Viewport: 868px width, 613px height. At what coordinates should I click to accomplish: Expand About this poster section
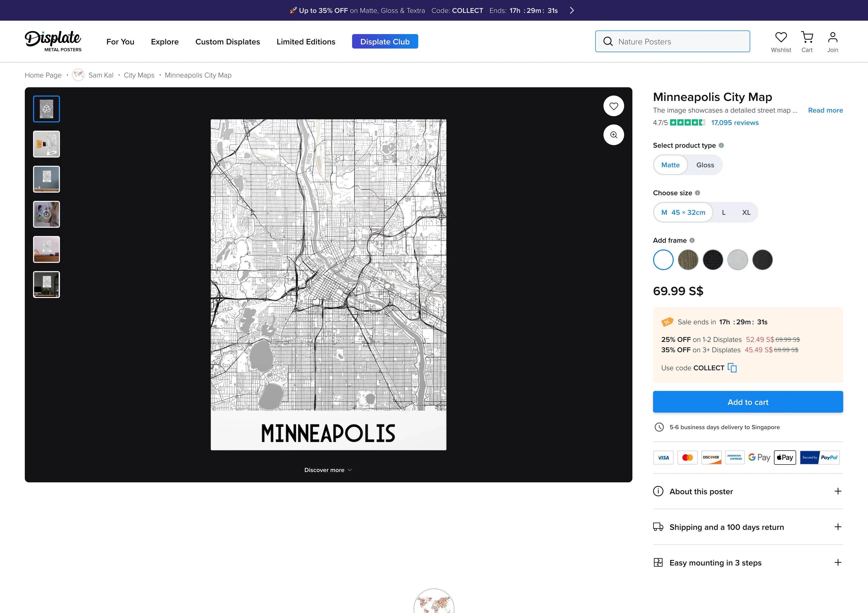(x=748, y=491)
